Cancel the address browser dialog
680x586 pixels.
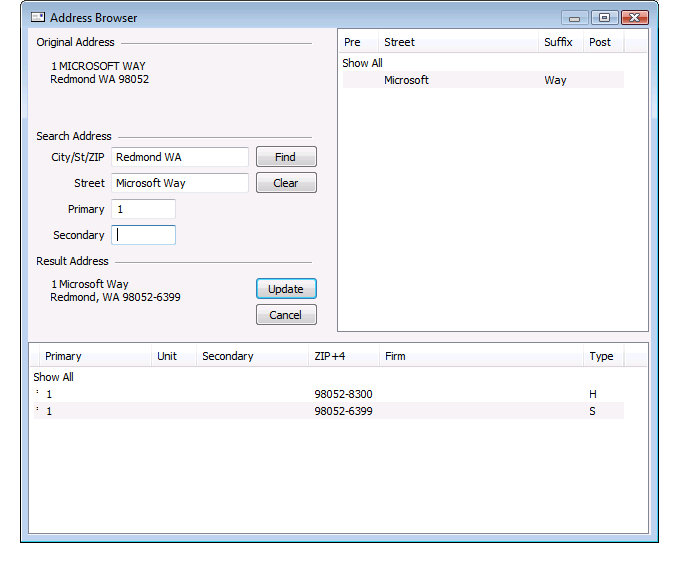pyautogui.click(x=286, y=314)
